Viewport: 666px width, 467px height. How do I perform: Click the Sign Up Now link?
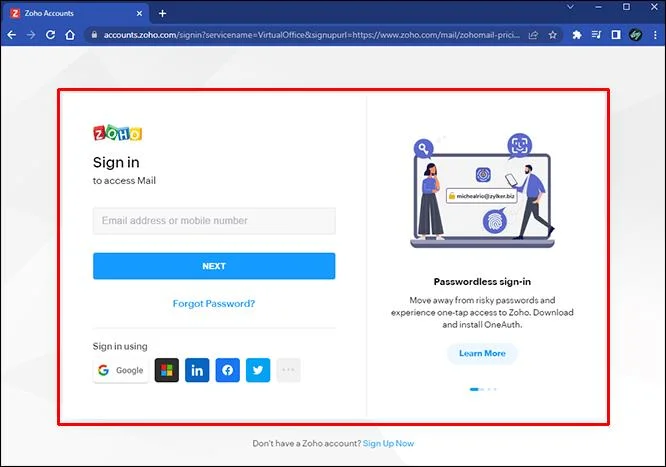pos(388,443)
